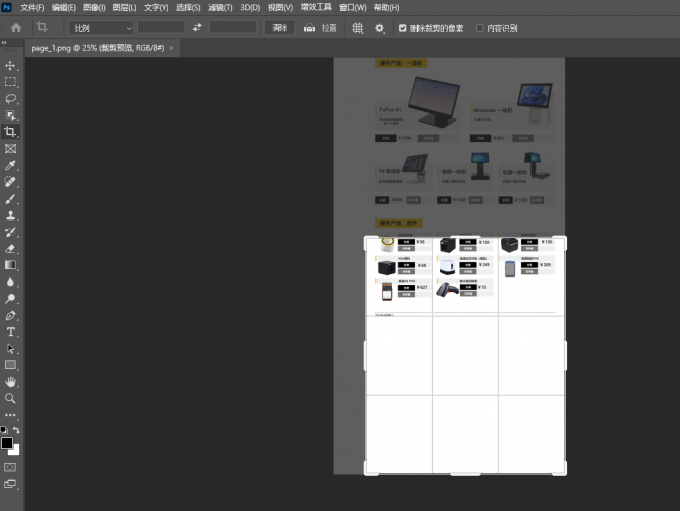Click the Photoshop Ps logo icon
The height and width of the screenshot is (511, 680).
tap(7, 7)
